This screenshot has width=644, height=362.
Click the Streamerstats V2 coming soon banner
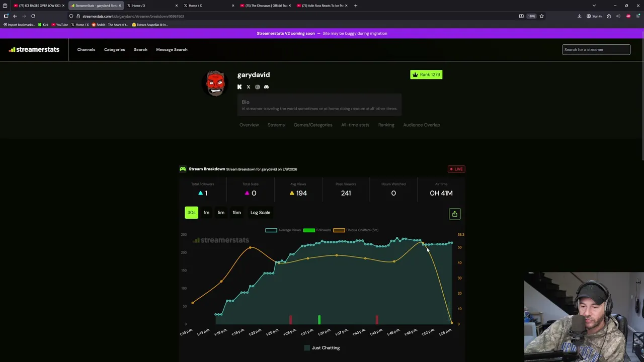pos(322,33)
